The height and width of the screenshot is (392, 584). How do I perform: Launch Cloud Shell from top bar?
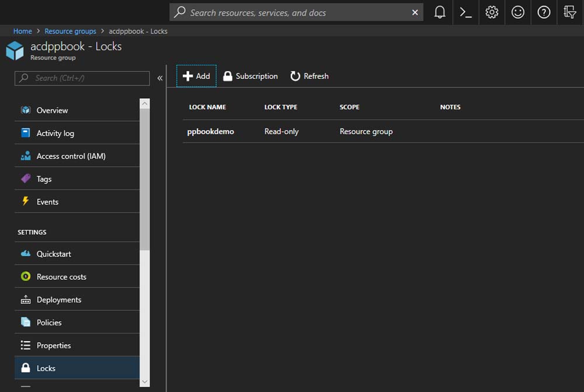tap(465, 12)
